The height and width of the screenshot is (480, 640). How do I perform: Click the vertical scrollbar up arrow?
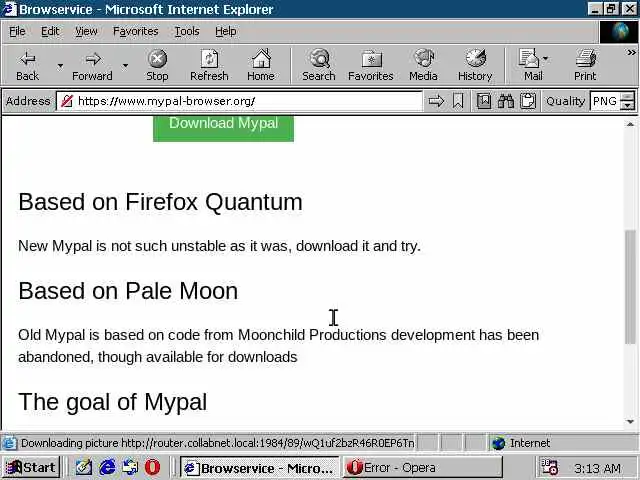click(630, 124)
